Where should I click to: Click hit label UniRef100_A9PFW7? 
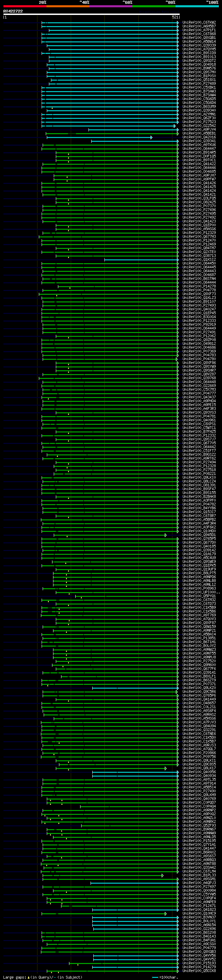point(199,179)
